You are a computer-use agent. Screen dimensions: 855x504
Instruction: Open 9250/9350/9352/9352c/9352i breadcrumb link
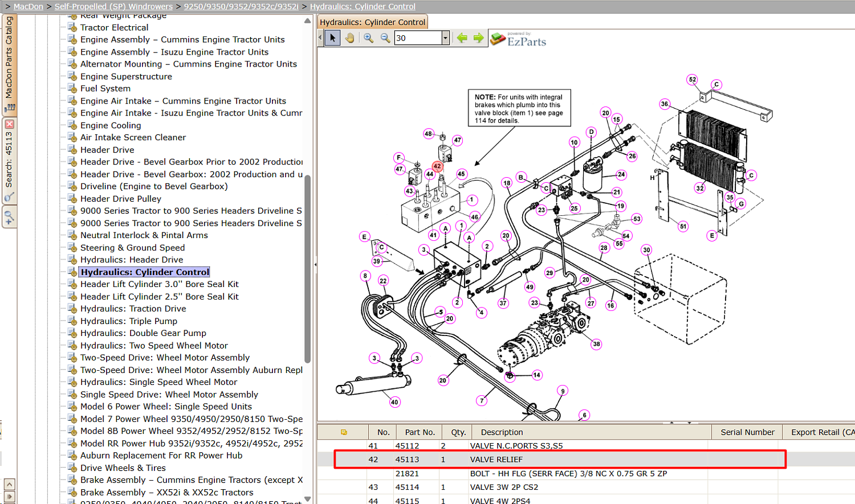coord(241,6)
